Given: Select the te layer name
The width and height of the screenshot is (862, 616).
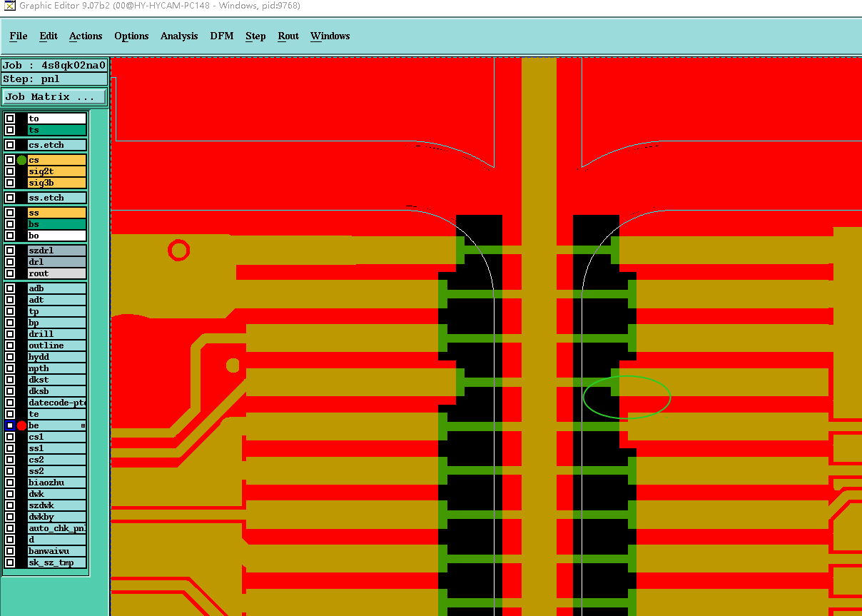Looking at the screenshot, I should 56,414.
